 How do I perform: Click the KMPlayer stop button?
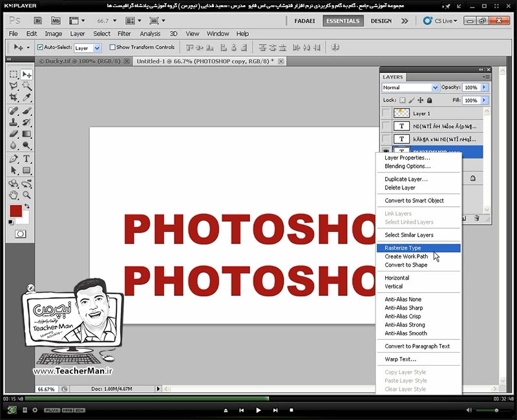point(291,410)
